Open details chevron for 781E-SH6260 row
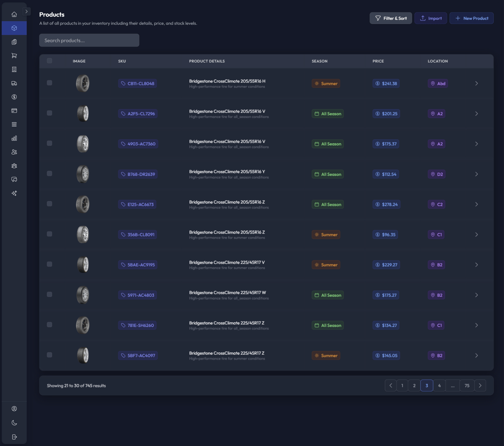This screenshot has height=446, width=504. 477,325
